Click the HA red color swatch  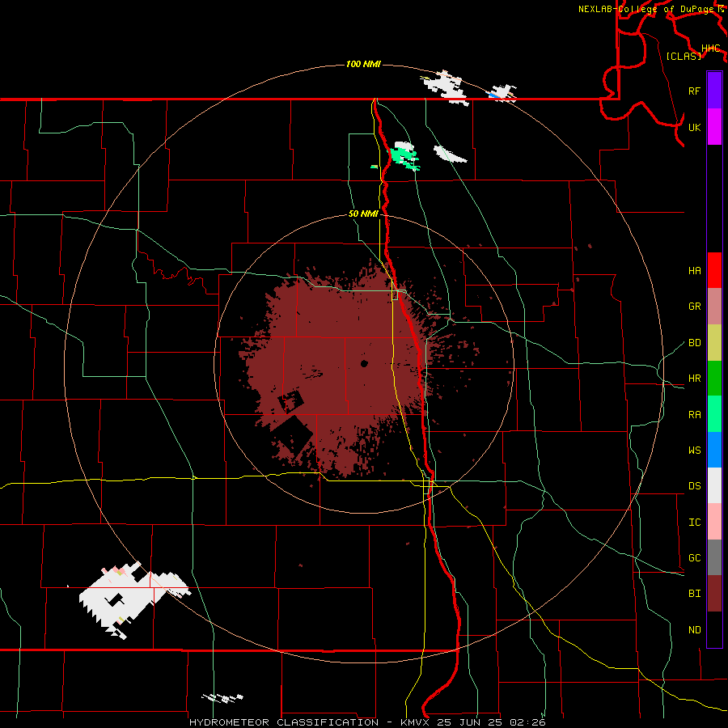(x=714, y=270)
